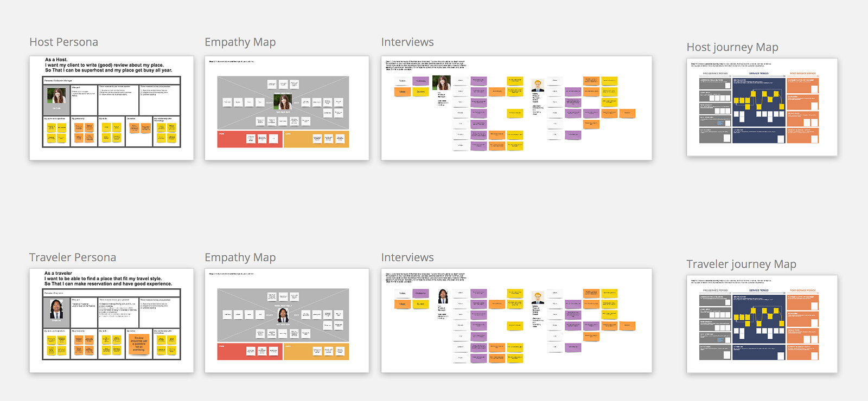
Task: Select the "Traveler Persona" frame title
Action: tap(73, 257)
